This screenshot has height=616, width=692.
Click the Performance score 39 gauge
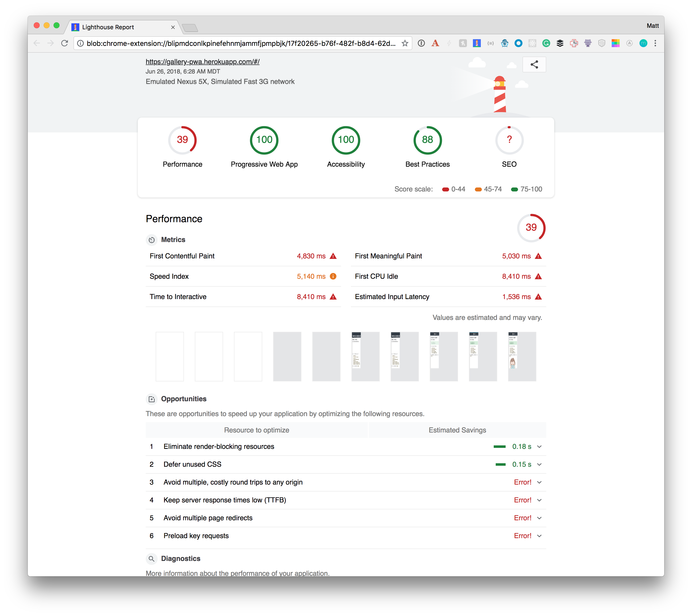point(182,140)
